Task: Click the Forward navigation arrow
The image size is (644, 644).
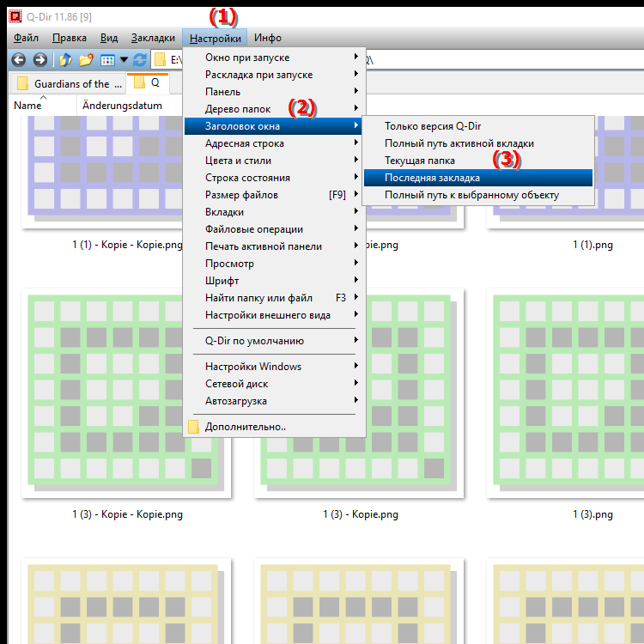Action: coord(39,60)
